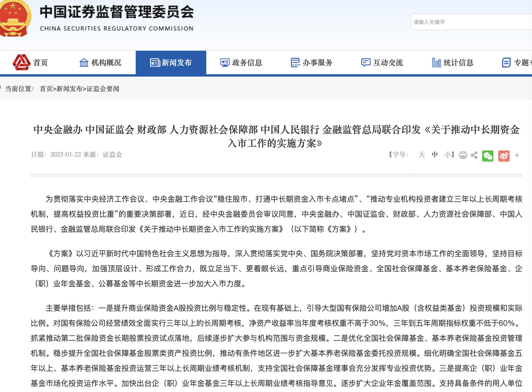Image resolution: width=532 pixels, height=392 pixels.
Task: Set font size to 大
Action: click(421, 155)
